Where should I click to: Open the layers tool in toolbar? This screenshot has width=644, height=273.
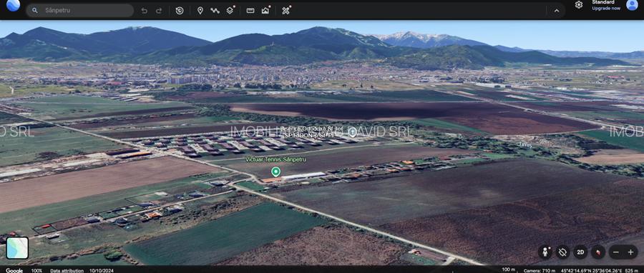(230, 10)
